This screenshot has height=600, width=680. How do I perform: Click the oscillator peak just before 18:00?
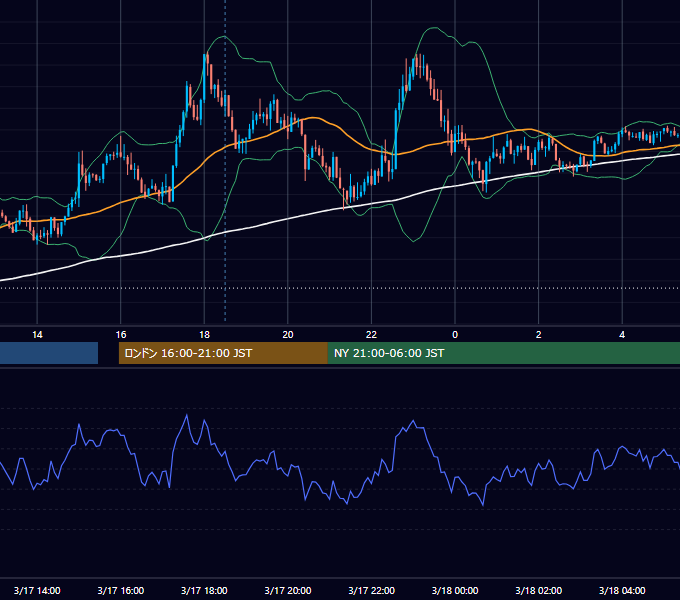point(187,416)
